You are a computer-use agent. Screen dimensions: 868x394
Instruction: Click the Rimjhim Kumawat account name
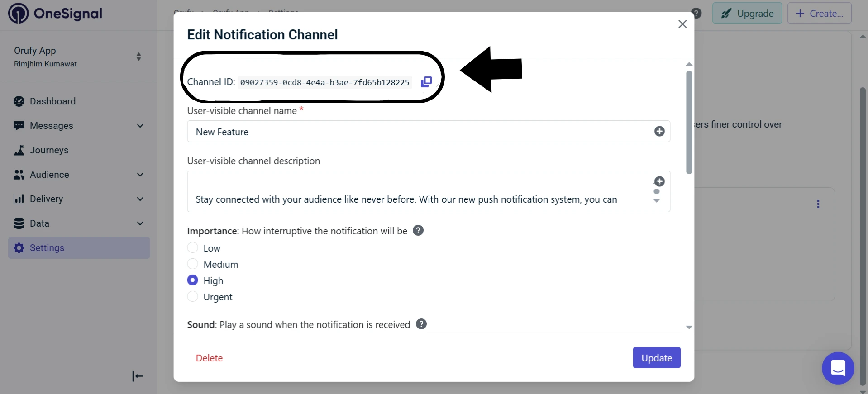(45, 64)
